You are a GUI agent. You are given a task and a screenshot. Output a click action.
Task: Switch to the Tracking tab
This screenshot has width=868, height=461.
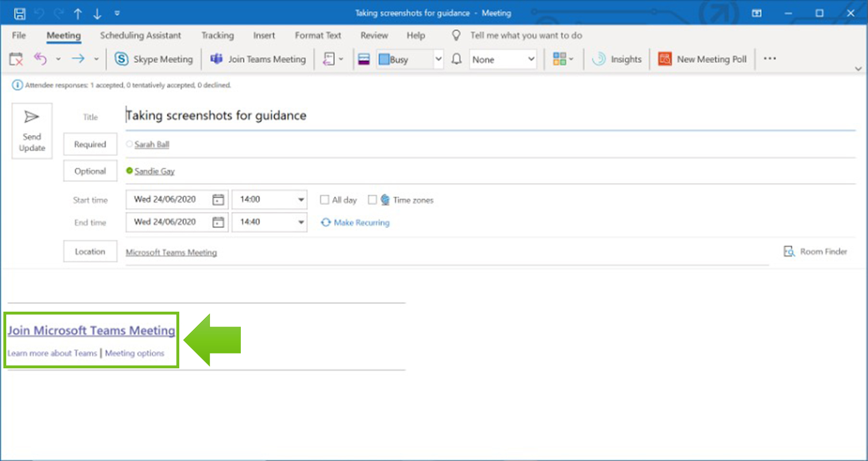[218, 35]
